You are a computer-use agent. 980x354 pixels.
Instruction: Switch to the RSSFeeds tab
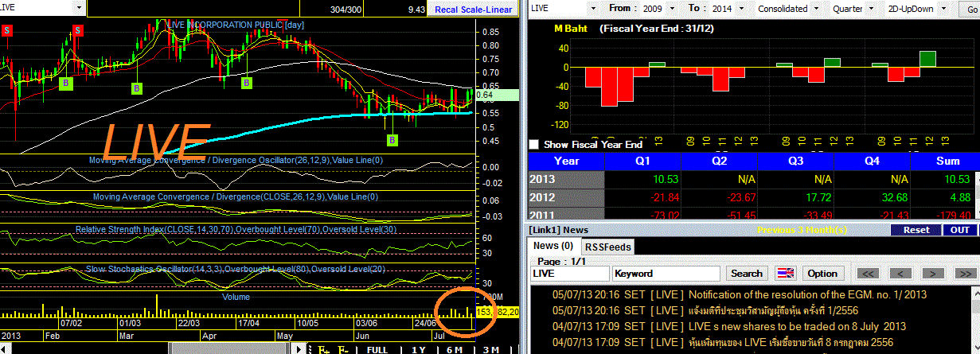pyautogui.click(x=607, y=247)
